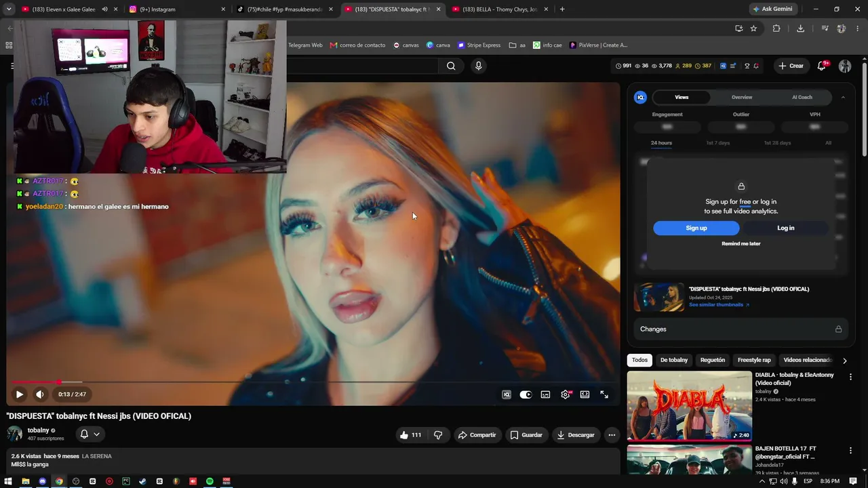The image size is (868, 488).
Task: Open the YouTube account avatar menu
Action: coord(845,66)
